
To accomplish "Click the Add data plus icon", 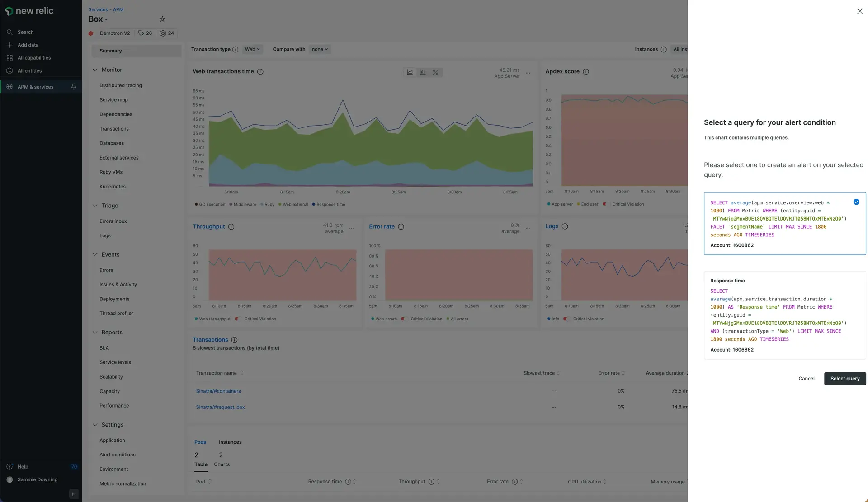I will (x=9, y=45).
